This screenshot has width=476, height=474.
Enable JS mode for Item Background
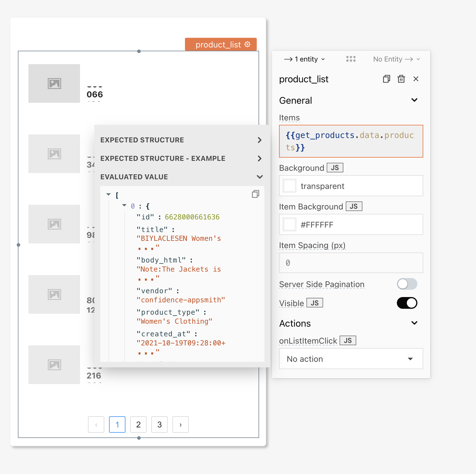[354, 206]
